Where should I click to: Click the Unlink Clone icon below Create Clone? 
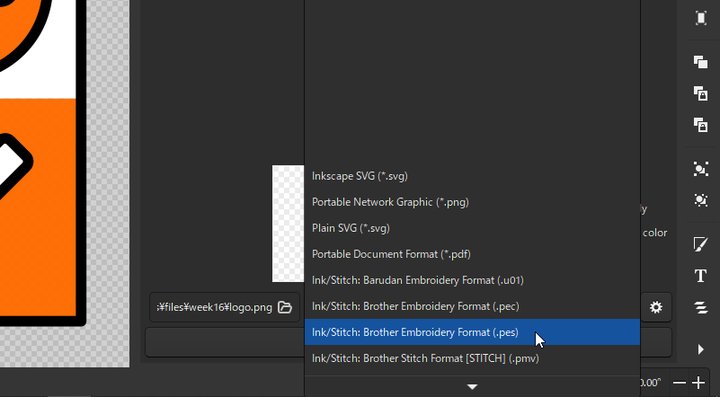[701, 124]
